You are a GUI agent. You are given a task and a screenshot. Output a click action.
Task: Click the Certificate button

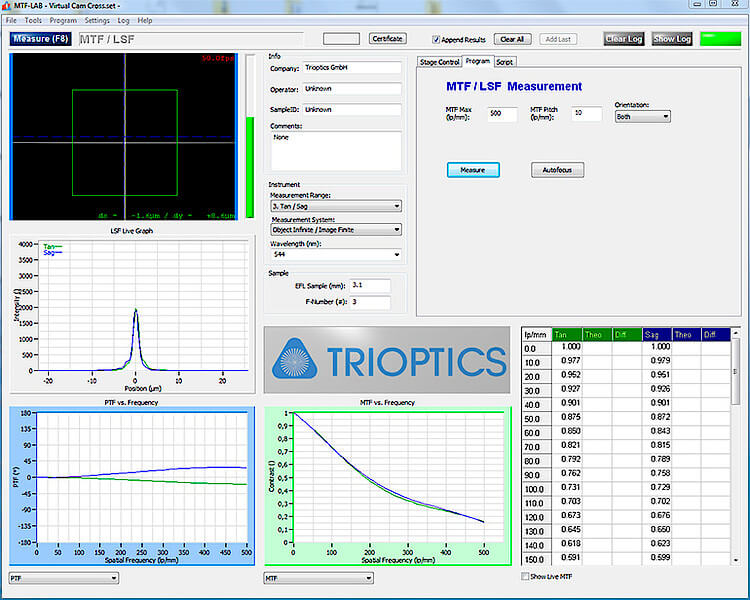point(387,39)
